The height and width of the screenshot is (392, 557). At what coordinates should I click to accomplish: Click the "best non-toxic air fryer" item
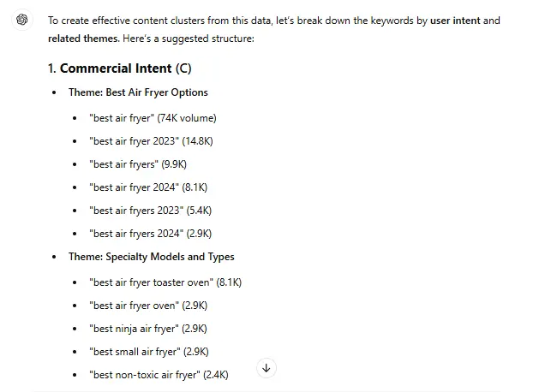(x=159, y=375)
